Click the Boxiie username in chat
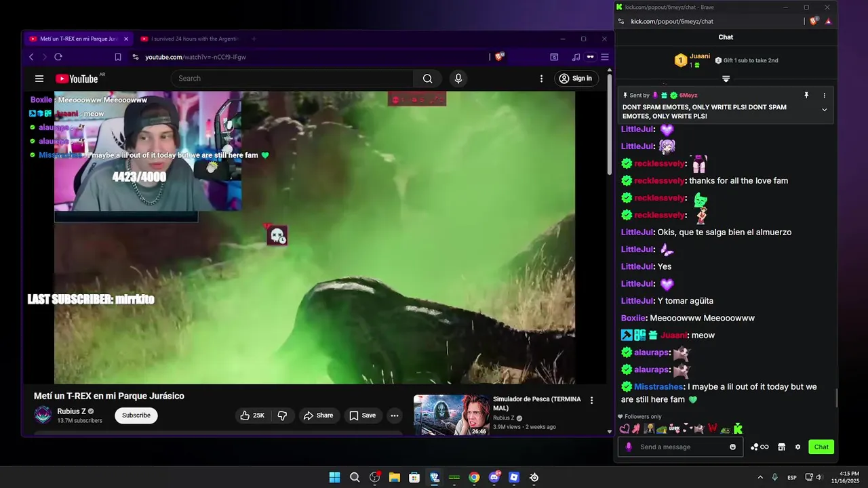868x488 pixels. pyautogui.click(x=634, y=318)
